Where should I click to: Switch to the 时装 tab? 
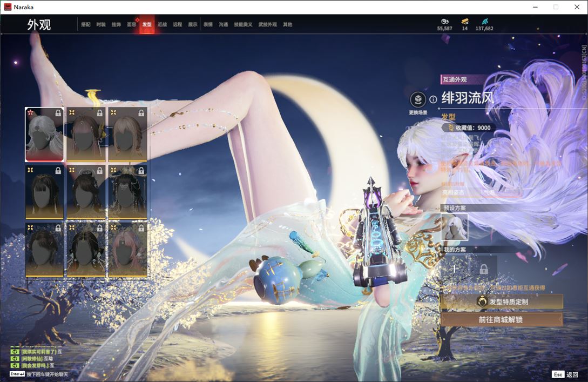pyautogui.click(x=101, y=24)
